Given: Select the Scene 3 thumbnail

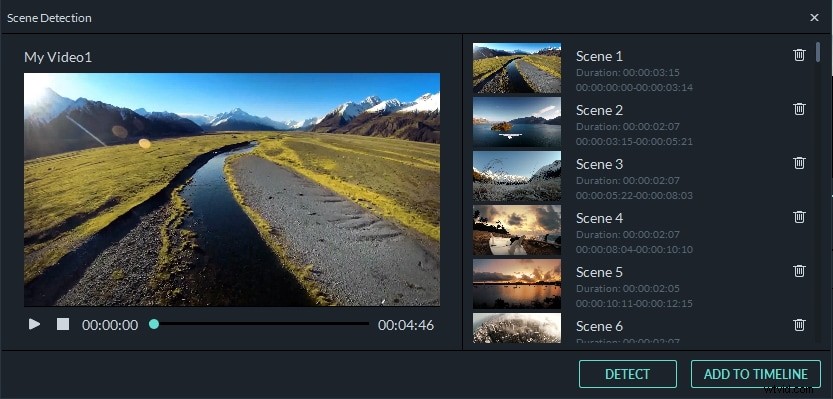Looking at the screenshot, I should coord(517,176).
